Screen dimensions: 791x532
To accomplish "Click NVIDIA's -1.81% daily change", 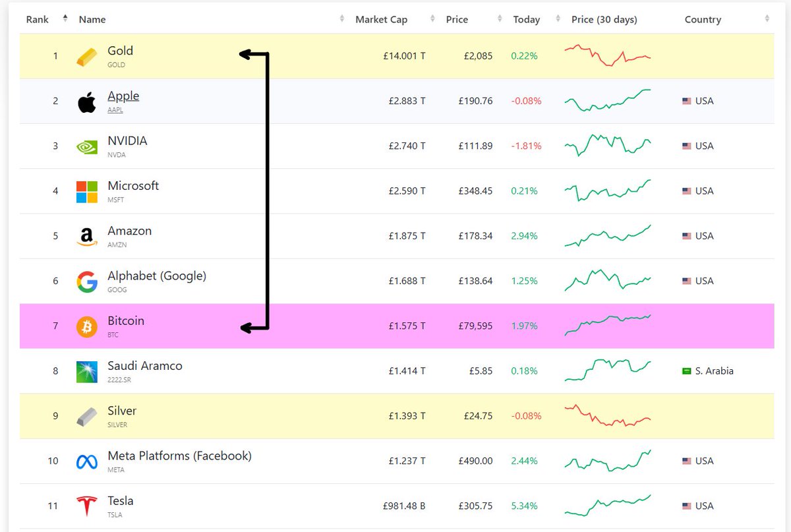I will coord(526,146).
